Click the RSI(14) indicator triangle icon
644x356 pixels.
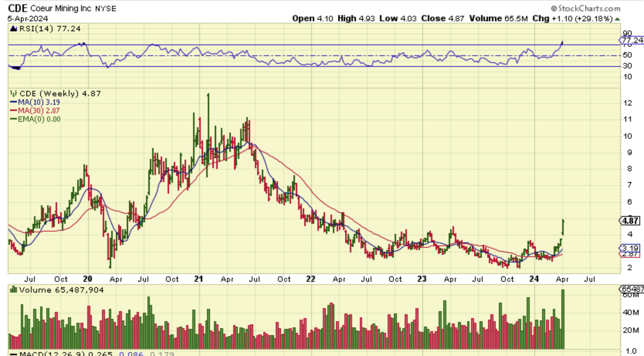click(14, 29)
